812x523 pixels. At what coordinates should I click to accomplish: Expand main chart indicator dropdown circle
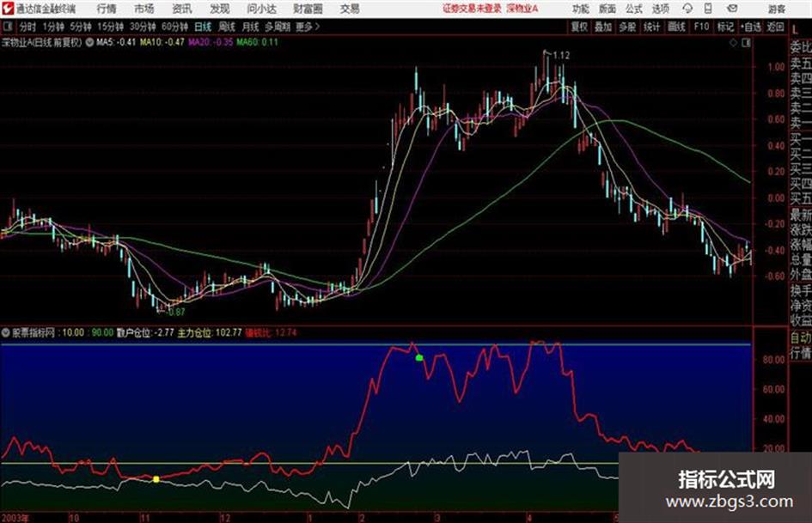pyautogui.click(x=89, y=42)
